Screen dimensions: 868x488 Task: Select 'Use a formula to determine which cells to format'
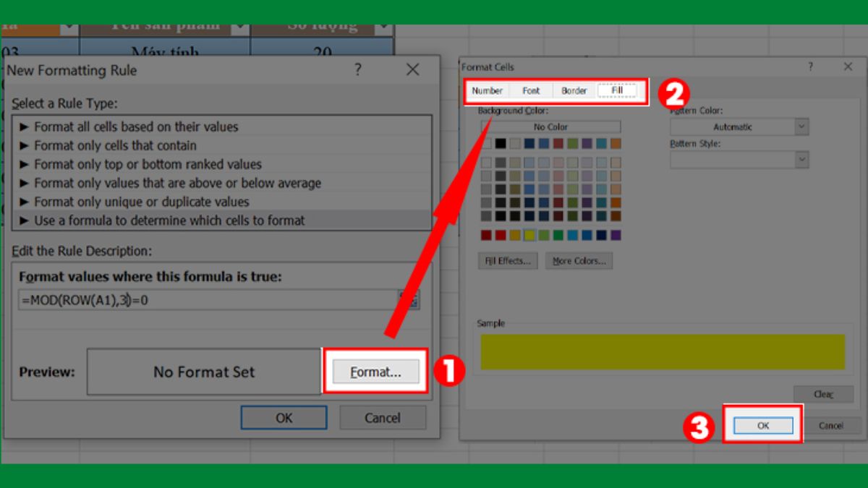tap(145, 220)
